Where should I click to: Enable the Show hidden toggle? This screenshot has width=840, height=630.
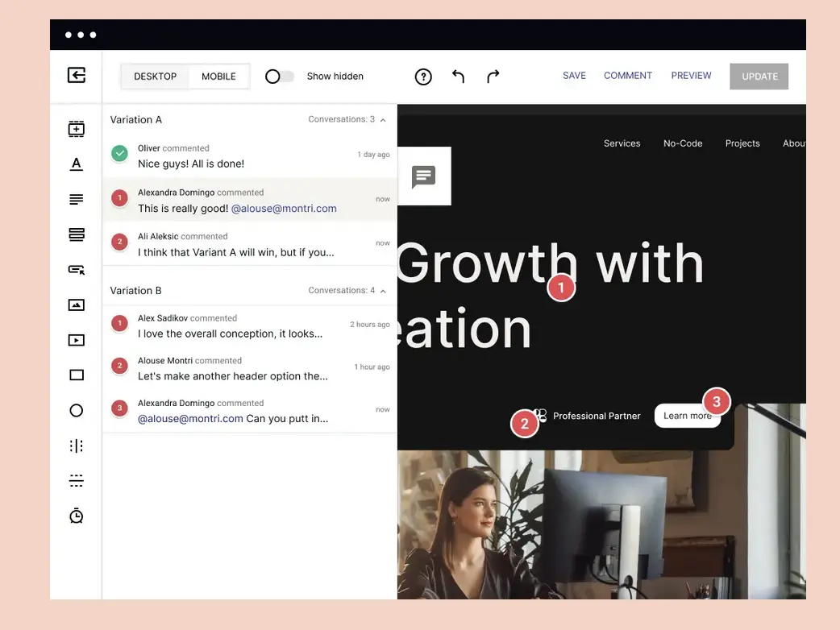tap(278, 76)
